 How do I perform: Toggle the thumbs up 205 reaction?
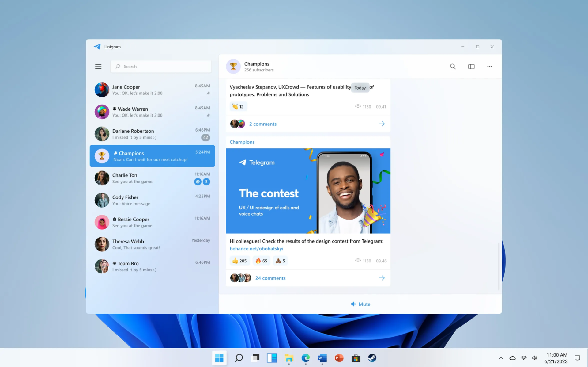point(239,261)
